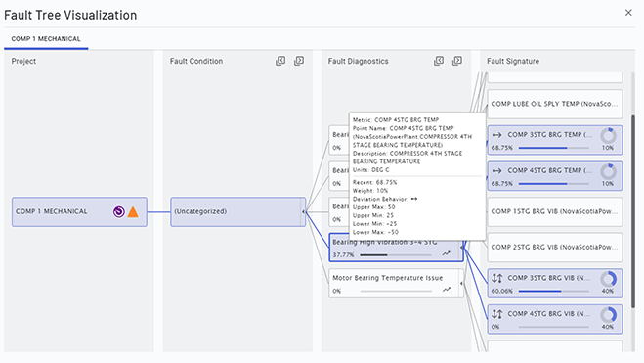The image size is (644, 363).
Task: Collapse all in Fault Diagnostics column header
Action: tap(439, 61)
